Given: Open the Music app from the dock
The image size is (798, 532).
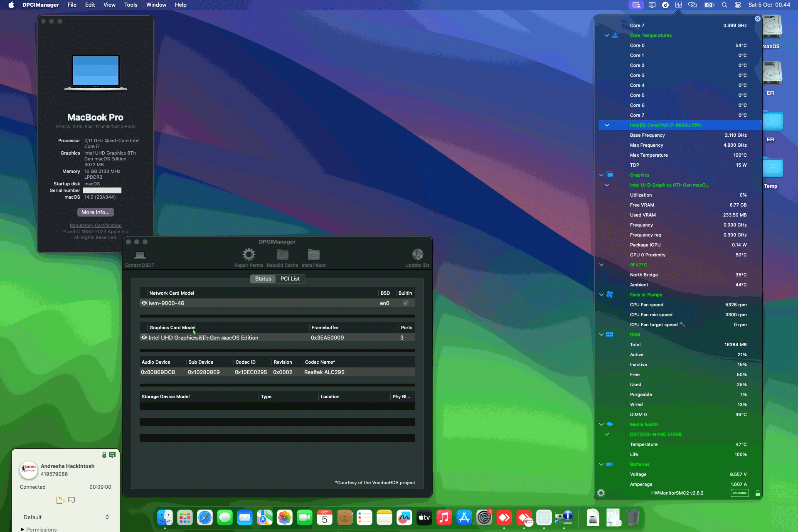Looking at the screenshot, I should point(444,517).
